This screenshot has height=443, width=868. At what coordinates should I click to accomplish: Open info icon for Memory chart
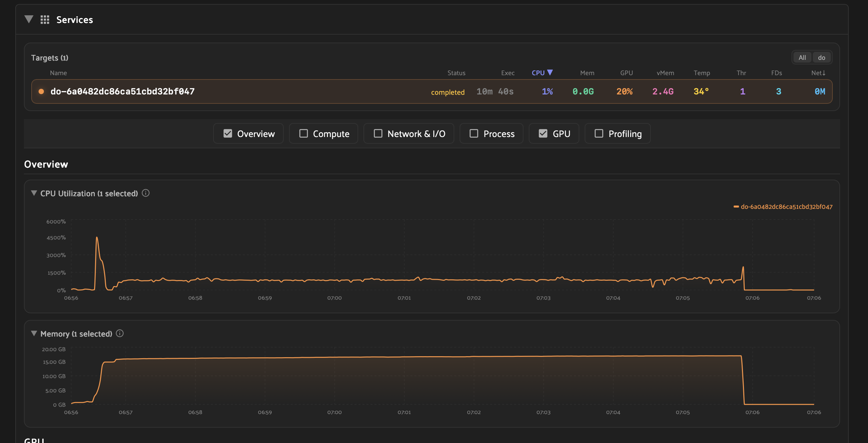[120, 334]
